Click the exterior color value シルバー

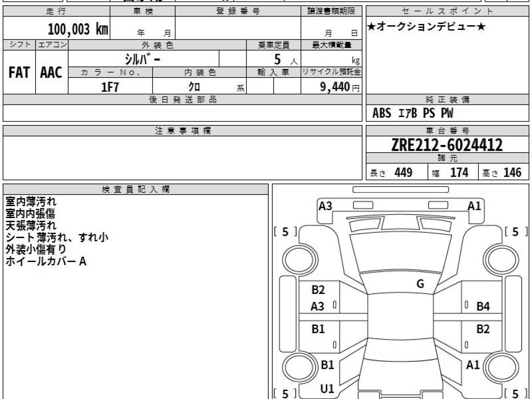tap(143, 59)
